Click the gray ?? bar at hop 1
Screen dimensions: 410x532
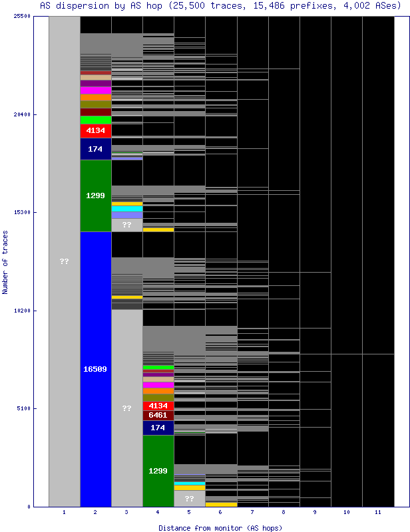64,261
